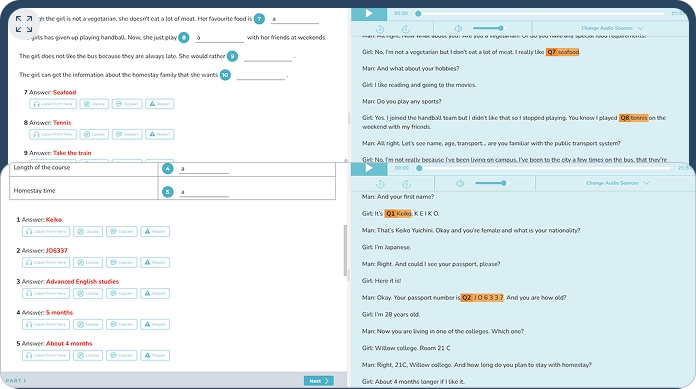Explain answer 8 Tennis
Screen dimensions: 696x389
tap(127, 134)
